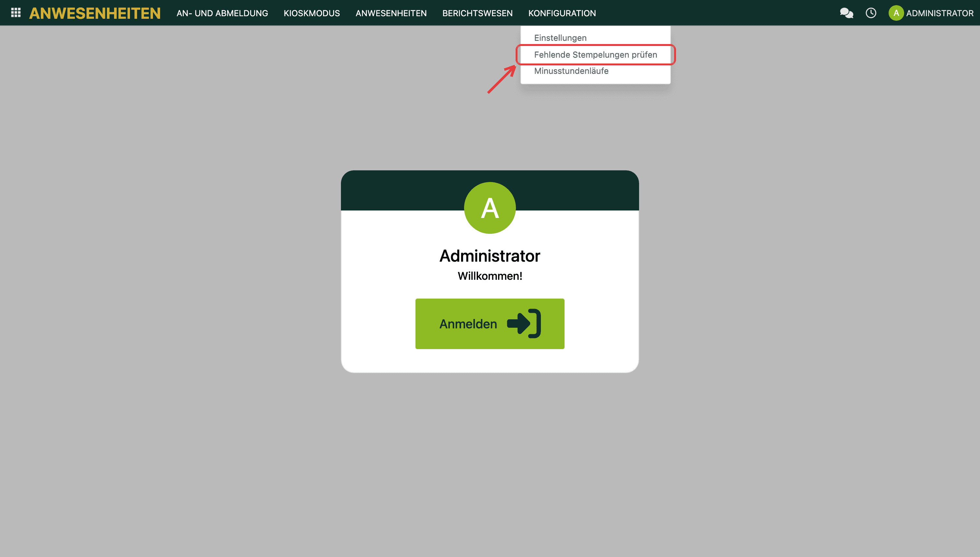Click the Administrator name heading
The width and height of the screenshot is (980, 557).
pos(490,256)
